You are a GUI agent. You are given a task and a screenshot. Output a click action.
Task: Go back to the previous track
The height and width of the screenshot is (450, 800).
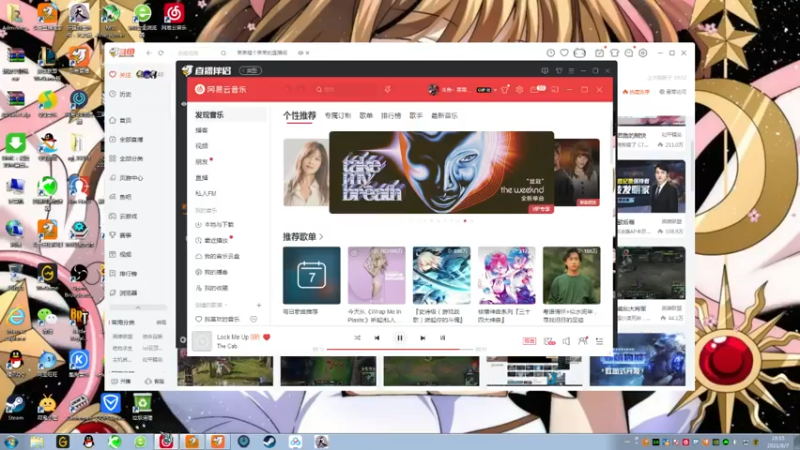tap(377, 338)
